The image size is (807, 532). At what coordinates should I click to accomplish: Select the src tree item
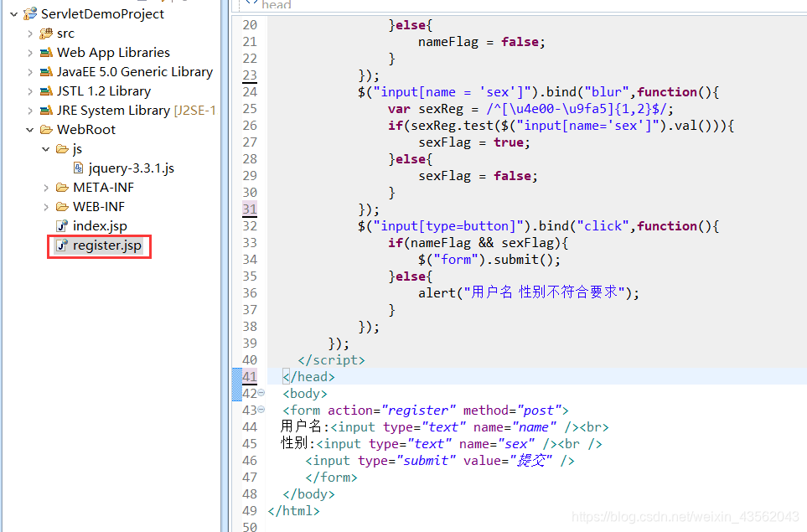(65, 34)
